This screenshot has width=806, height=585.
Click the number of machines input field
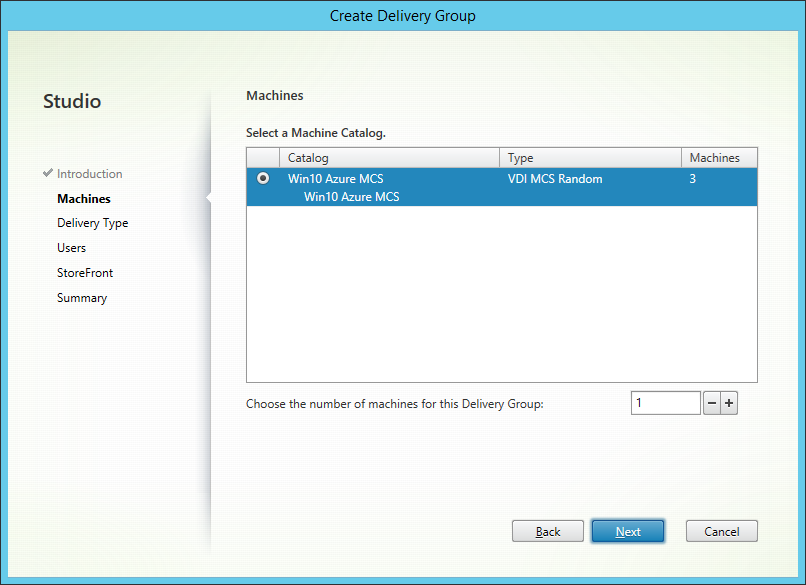click(x=666, y=403)
